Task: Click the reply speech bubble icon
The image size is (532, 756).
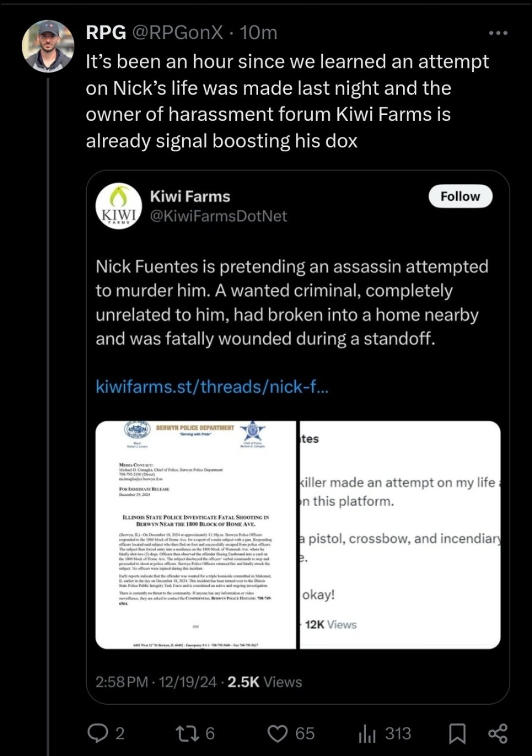Action: click(97, 733)
